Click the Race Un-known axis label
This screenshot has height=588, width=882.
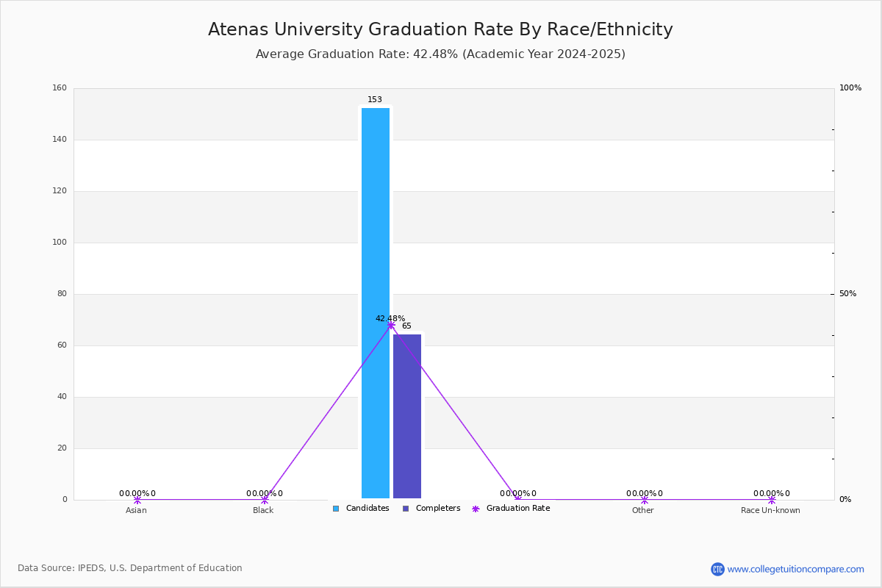(770, 510)
